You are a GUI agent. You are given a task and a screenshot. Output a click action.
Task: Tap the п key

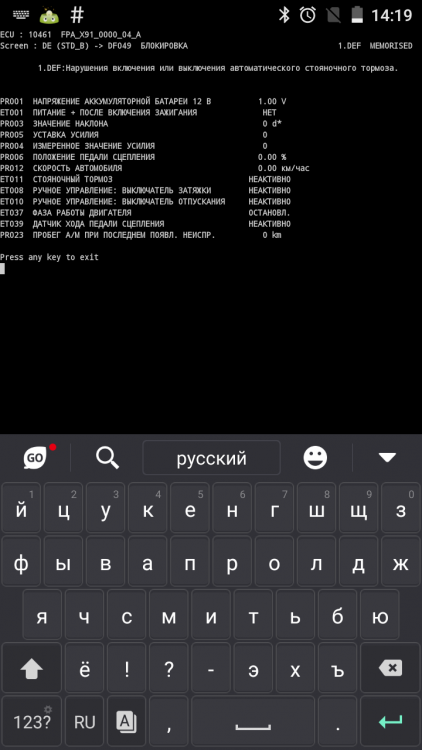[x=190, y=562]
